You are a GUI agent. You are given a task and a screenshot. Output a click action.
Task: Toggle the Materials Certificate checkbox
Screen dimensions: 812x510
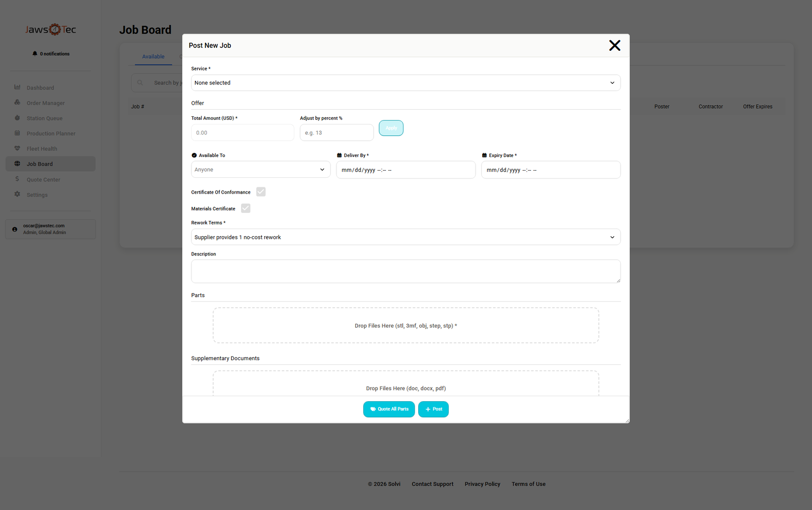pyautogui.click(x=246, y=208)
